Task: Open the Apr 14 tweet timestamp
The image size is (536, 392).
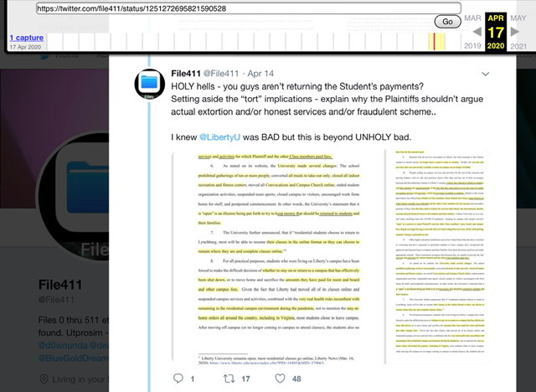Action: [260, 74]
